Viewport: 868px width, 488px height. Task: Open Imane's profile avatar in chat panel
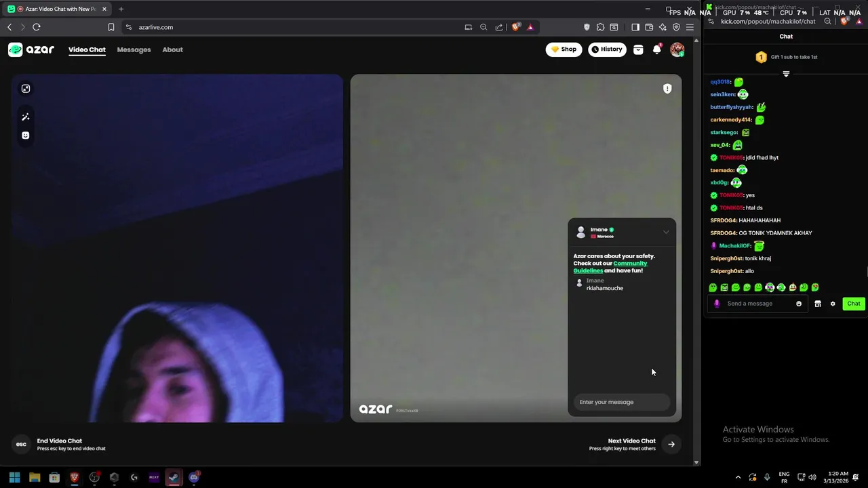click(580, 232)
